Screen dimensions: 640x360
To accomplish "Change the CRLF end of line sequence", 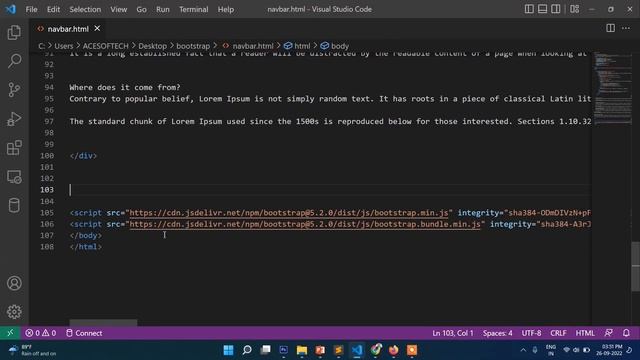I will point(558,333).
